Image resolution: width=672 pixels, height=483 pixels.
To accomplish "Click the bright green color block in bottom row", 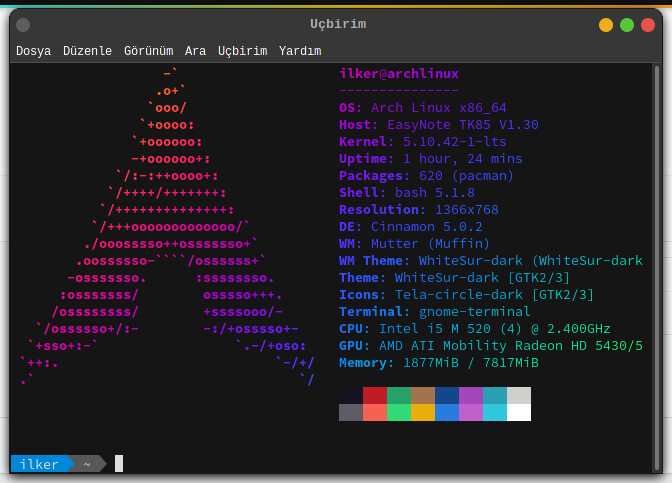I will (399, 412).
